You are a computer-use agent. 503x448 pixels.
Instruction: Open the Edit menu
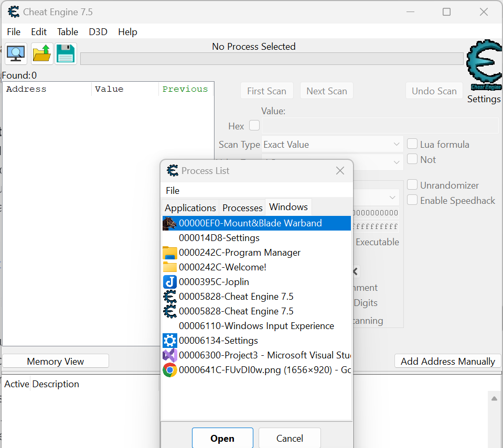[x=39, y=32]
